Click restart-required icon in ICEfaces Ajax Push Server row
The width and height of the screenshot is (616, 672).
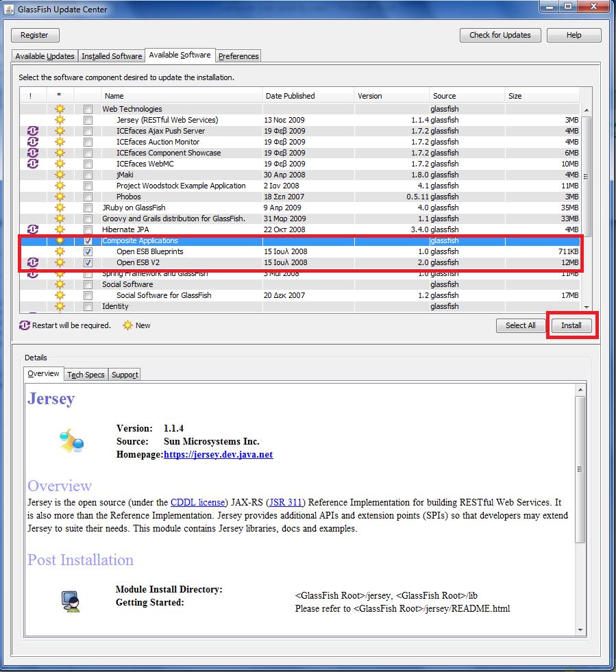33,131
